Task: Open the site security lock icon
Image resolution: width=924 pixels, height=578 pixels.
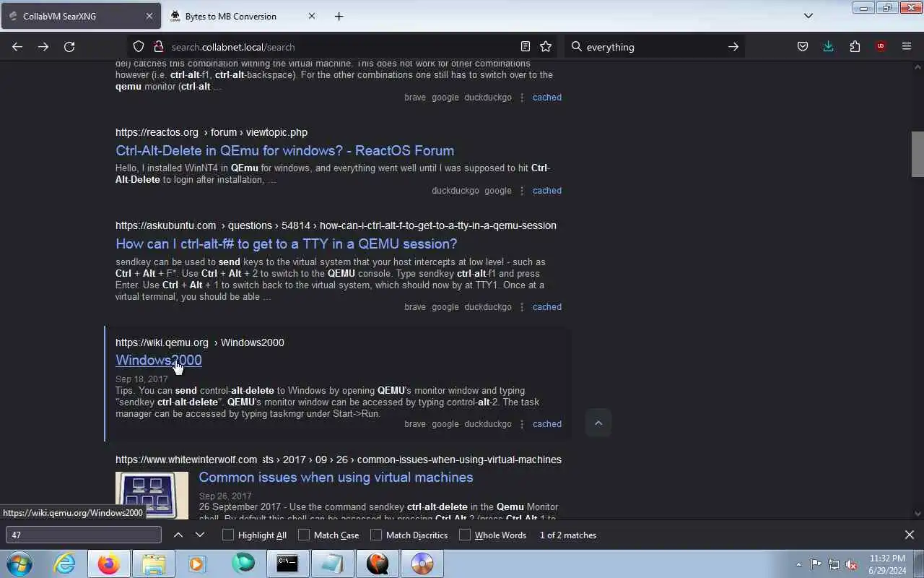Action: click(x=158, y=47)
